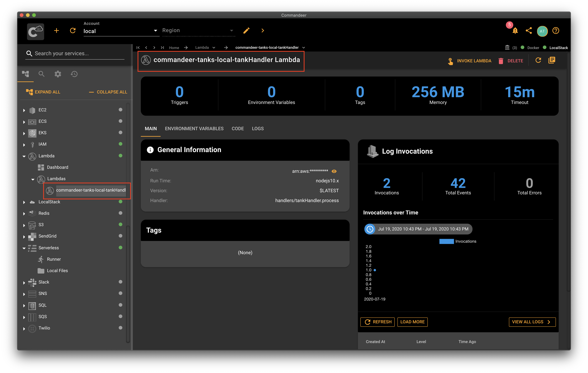Select Serverless Runner item

[49, 259]
